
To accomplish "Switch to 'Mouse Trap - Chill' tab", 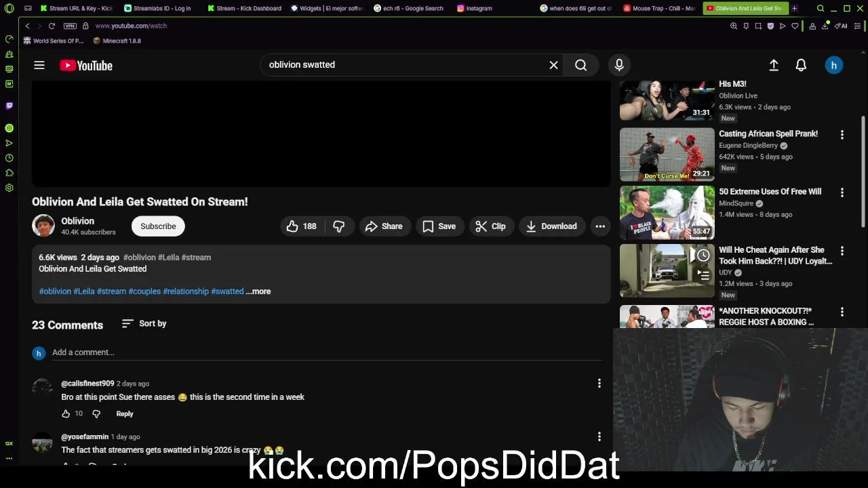I will click(x=660, y=8).
